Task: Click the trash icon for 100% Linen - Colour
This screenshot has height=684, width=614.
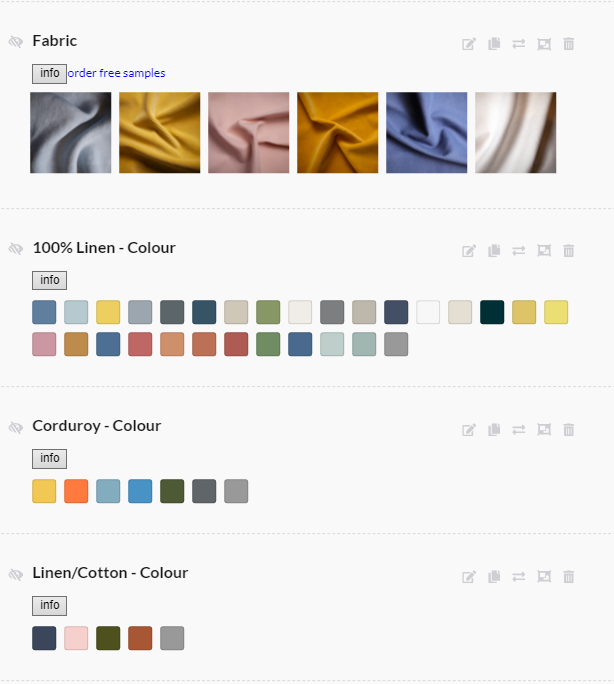Action: click(x=569, y=251)
